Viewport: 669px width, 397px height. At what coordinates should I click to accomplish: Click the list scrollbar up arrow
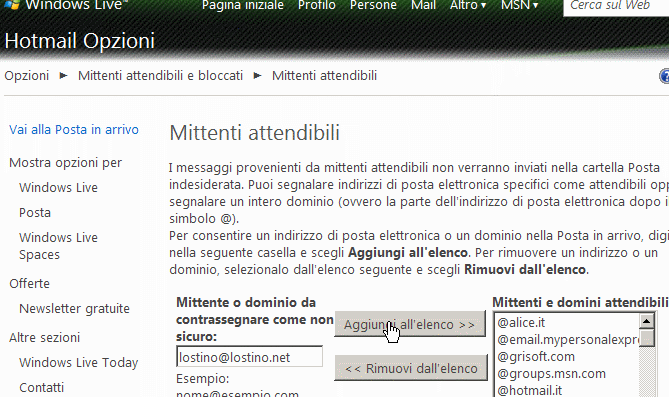(x=647, y=321)
